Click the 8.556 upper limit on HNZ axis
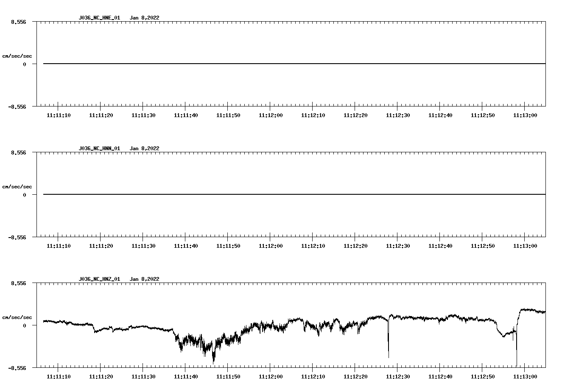Image resolution: width=576 pixels, height=392 pixels. [19, 283]
